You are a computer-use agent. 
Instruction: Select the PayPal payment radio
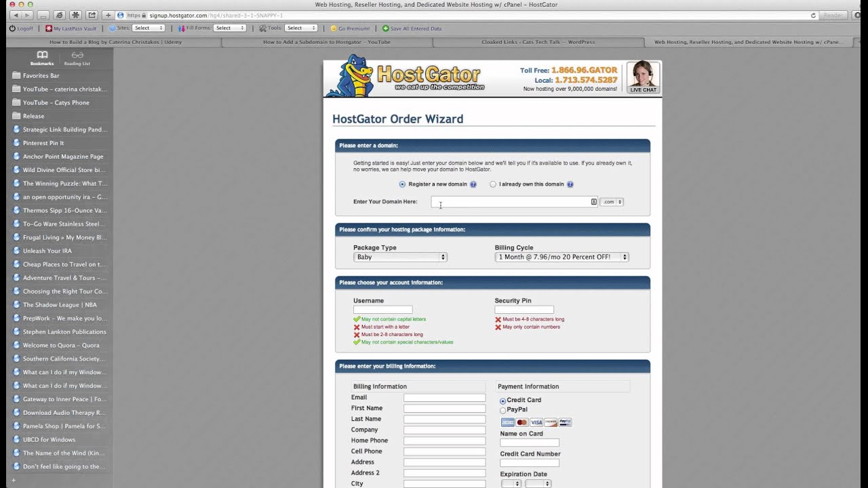(x=503, y=411)
